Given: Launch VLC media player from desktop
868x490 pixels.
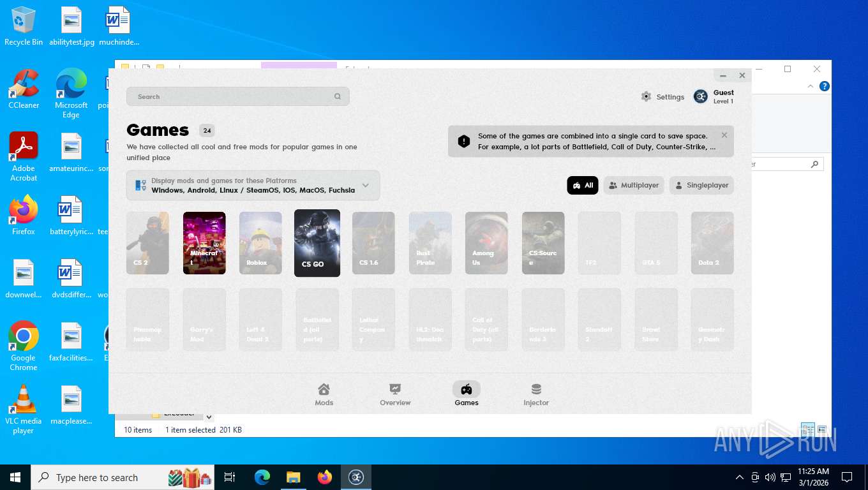Looking at the screenshot, I should 24,409.
